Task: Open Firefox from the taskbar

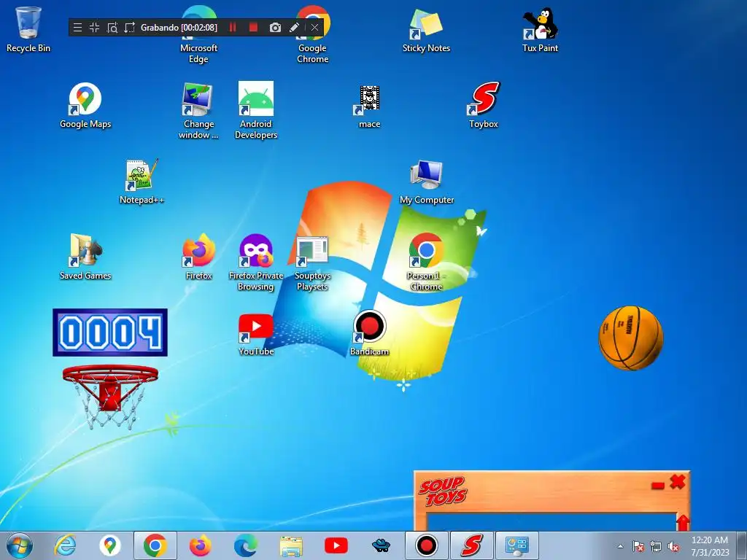Action: pyautogui.click(x=200, y=545)
